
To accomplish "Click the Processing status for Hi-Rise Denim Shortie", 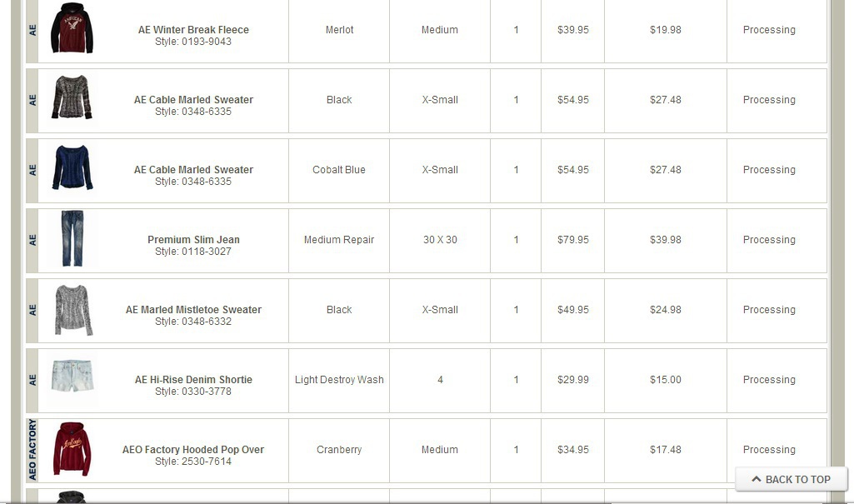I will 769,380.
